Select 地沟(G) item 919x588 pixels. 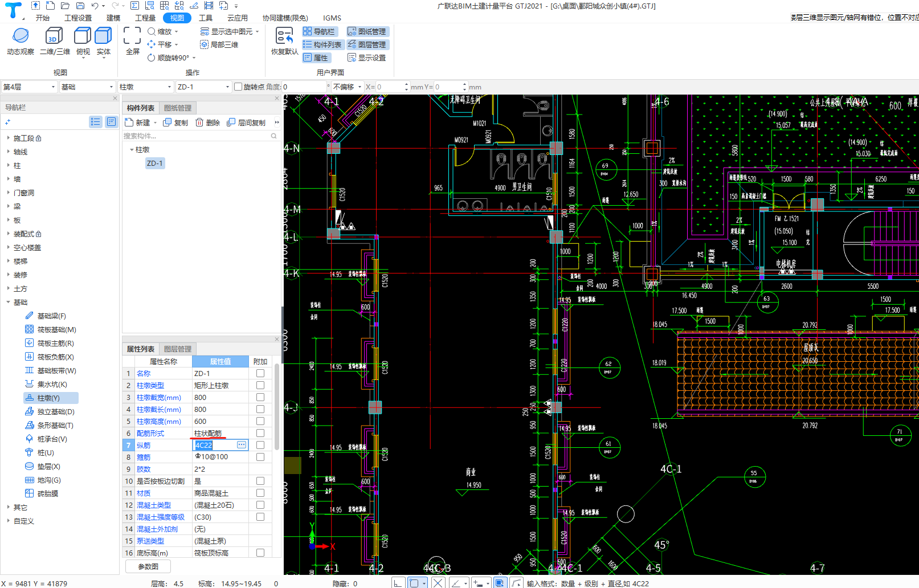(x=43, y=480)
